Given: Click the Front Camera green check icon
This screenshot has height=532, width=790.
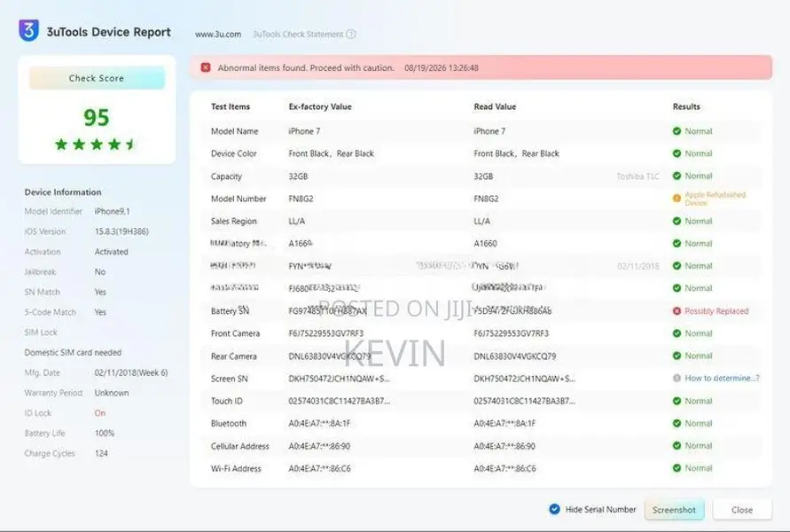Looking at the screenshot, I should 677,333.
